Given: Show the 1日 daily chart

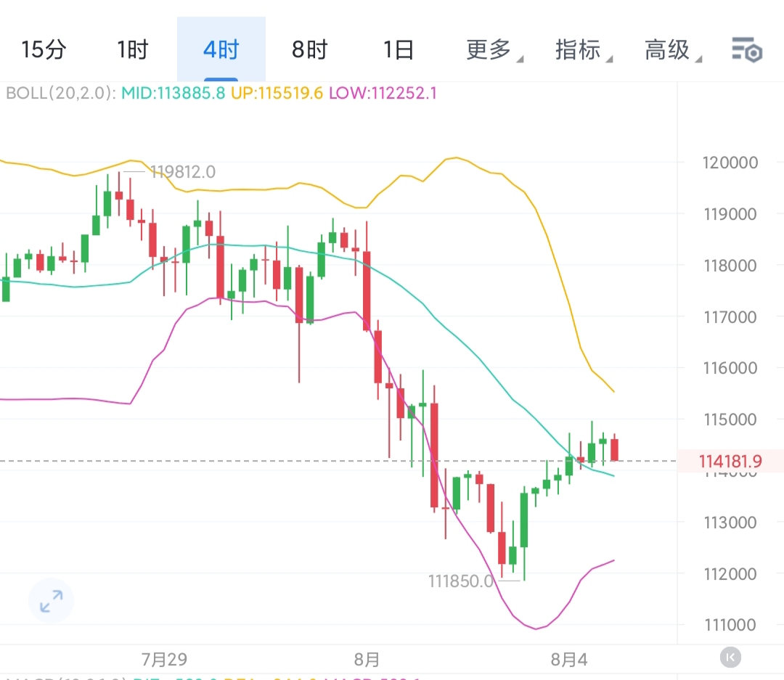Looking at the screenshot, I should pyautogui.click(x=399, y=50).
